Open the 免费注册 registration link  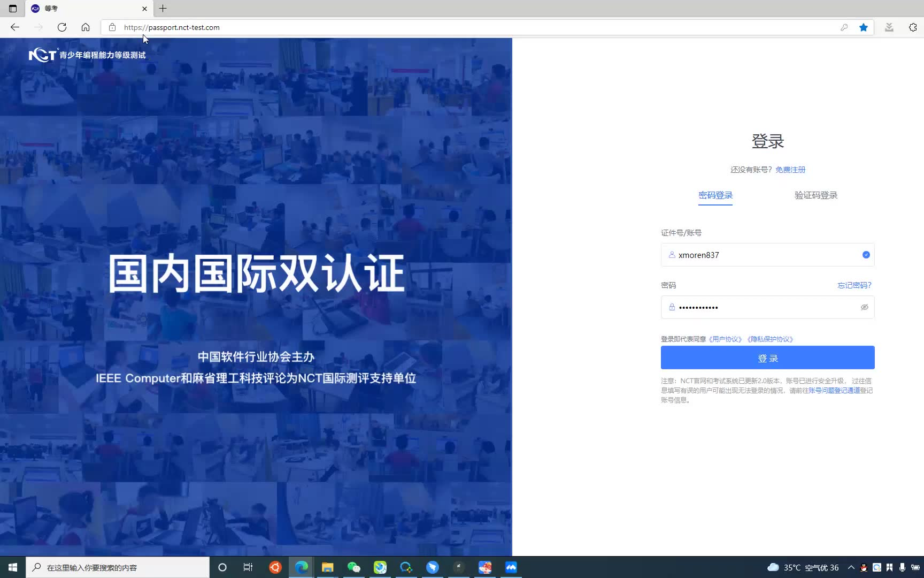click(790, 170)
